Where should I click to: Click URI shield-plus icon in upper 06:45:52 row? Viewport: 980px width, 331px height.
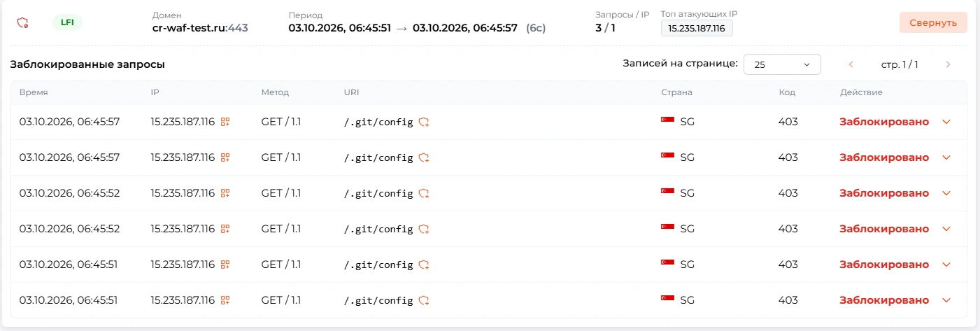coord(424,193)
